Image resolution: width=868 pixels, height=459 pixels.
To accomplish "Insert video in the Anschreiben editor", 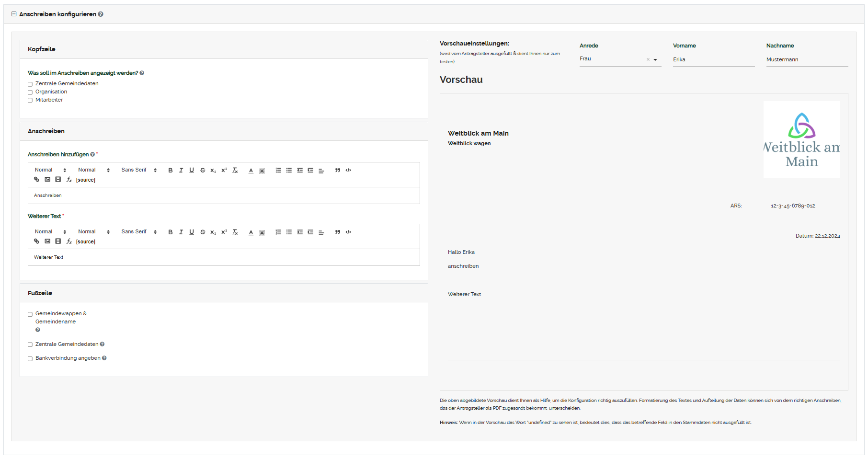I will 58,180.
